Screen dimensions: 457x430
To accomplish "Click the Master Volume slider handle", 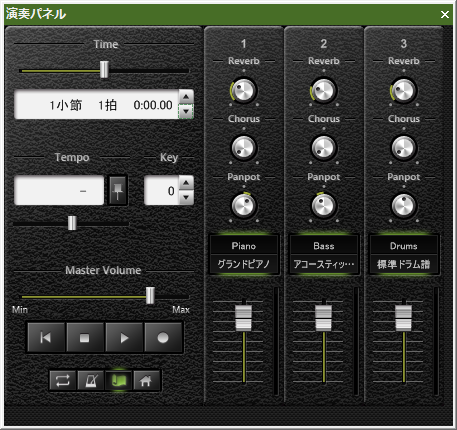I will coord(150,296).
